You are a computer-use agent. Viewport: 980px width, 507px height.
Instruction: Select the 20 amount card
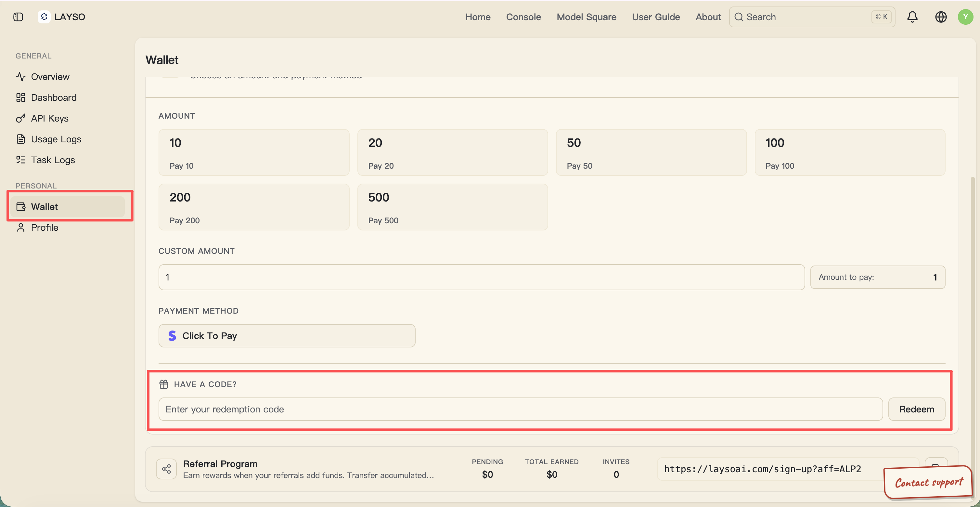tap(452, 152)
